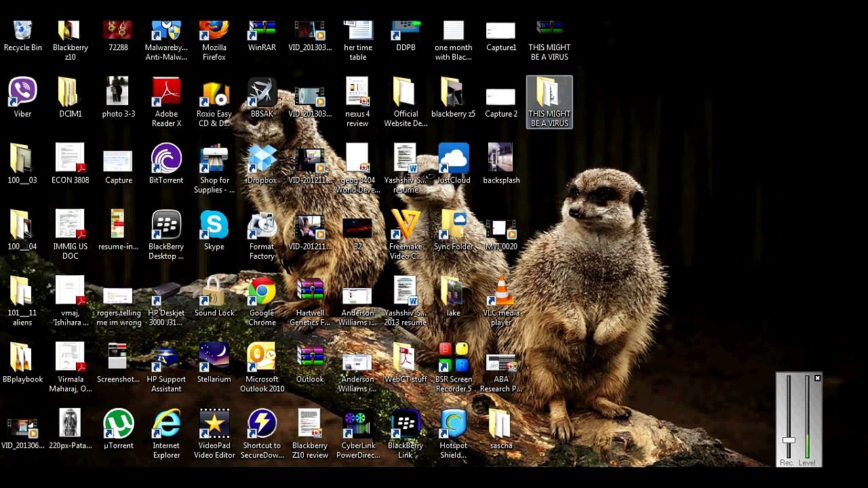Image resolution: width=868 pixels, height=488 pixels.
Task: Select the blackberry z5 folder
Action: pyautogui.click(x=454, y=98)
